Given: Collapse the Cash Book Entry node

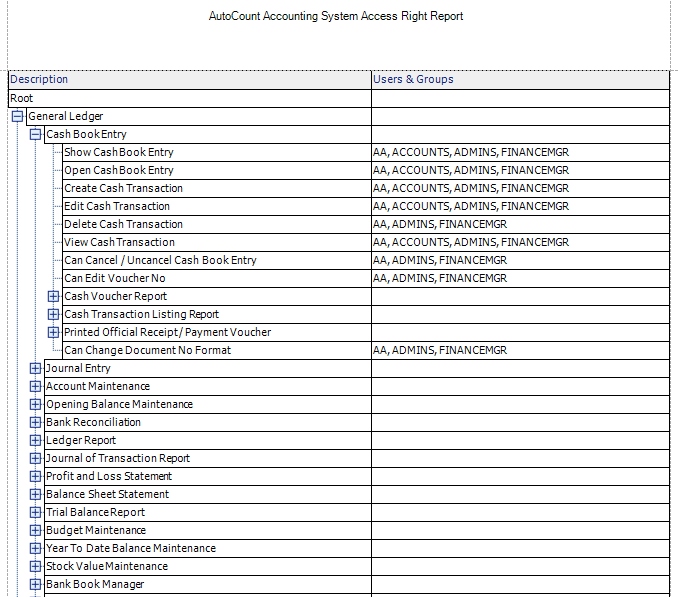Looking at the screenshot, I should (35, 134).
